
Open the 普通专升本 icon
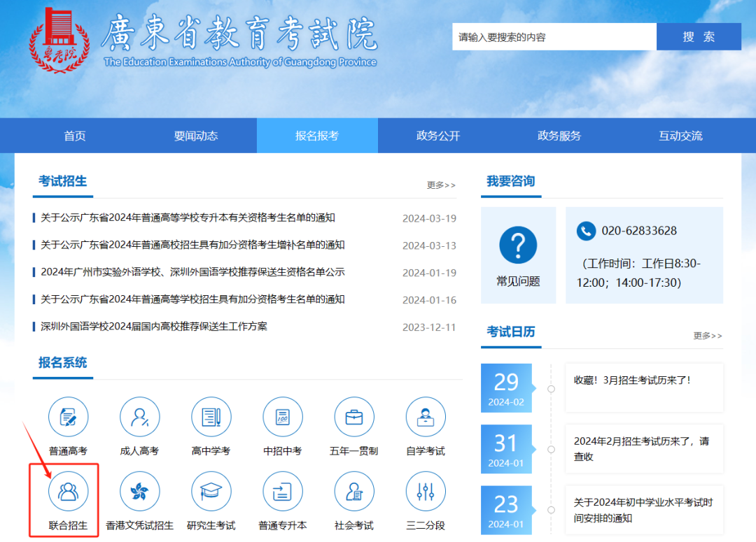(x=282, y=492)
